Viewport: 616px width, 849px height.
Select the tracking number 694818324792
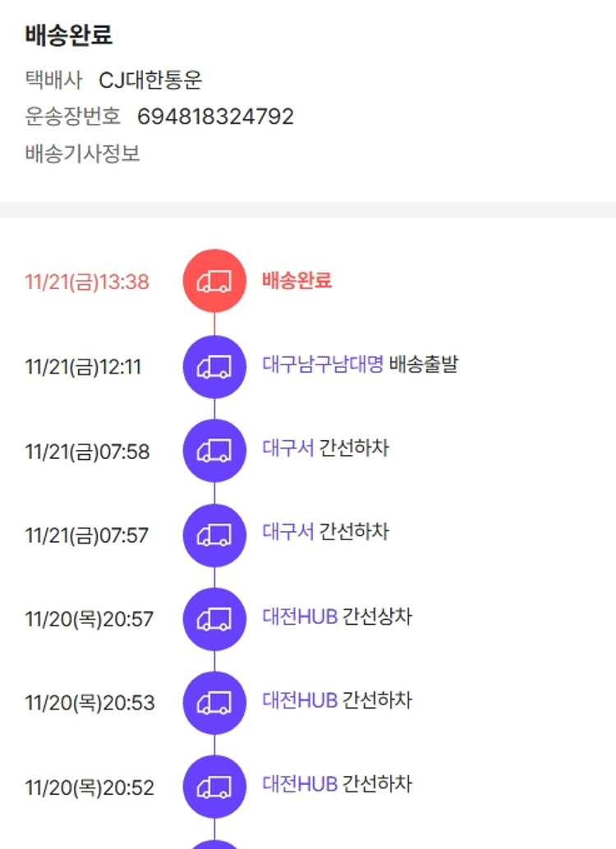tap(215, 117)
